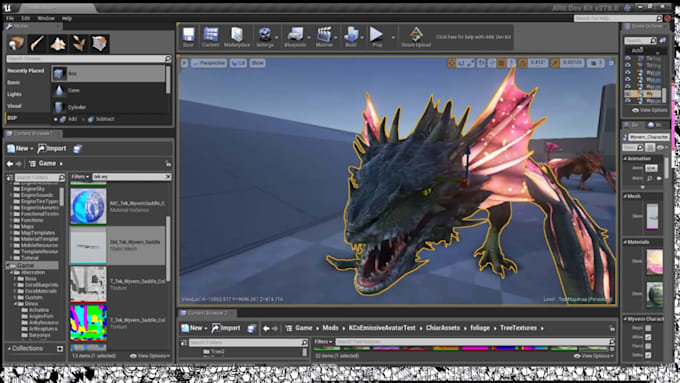Click the Show viewport button

click(257, 63)
